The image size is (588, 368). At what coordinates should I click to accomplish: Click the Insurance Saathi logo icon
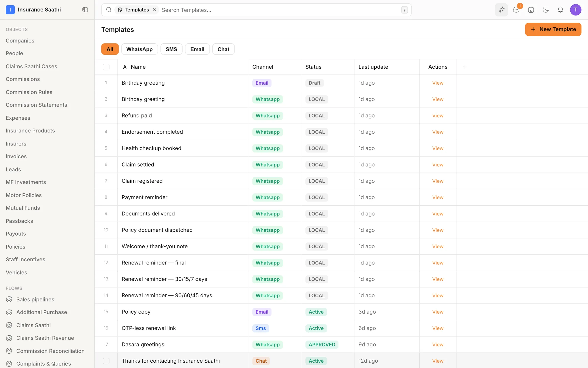click(x=10, y=10)
